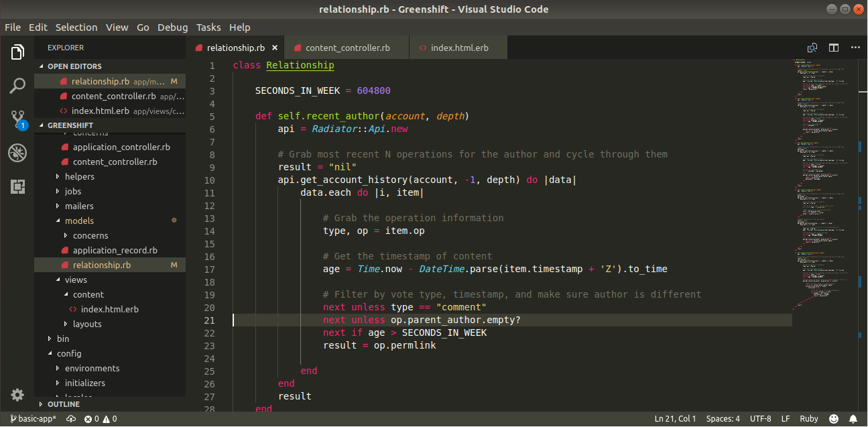Open the Selection menu
Image resolution: width=868 pixels, height=427 pixels.
click(76, 27)
